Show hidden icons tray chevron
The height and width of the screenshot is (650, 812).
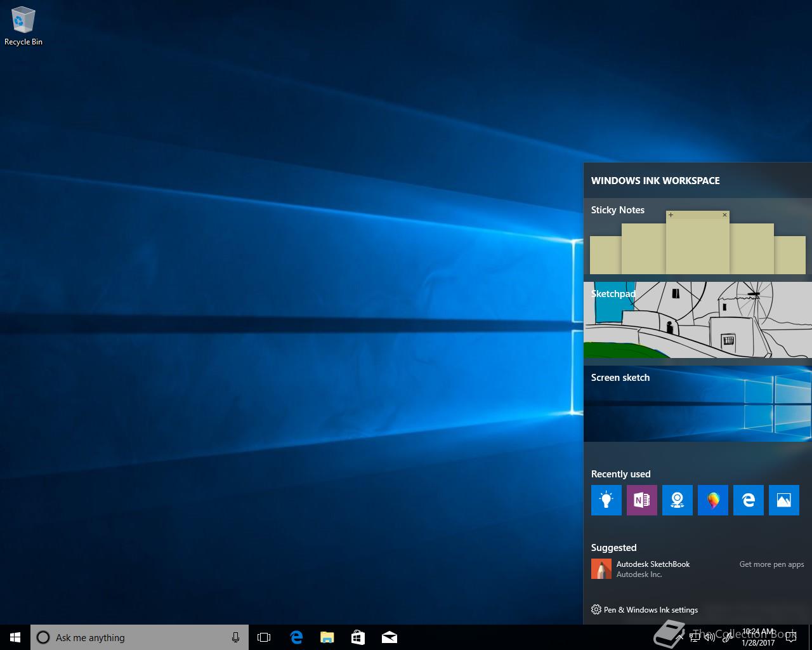[x=679, y=637]
